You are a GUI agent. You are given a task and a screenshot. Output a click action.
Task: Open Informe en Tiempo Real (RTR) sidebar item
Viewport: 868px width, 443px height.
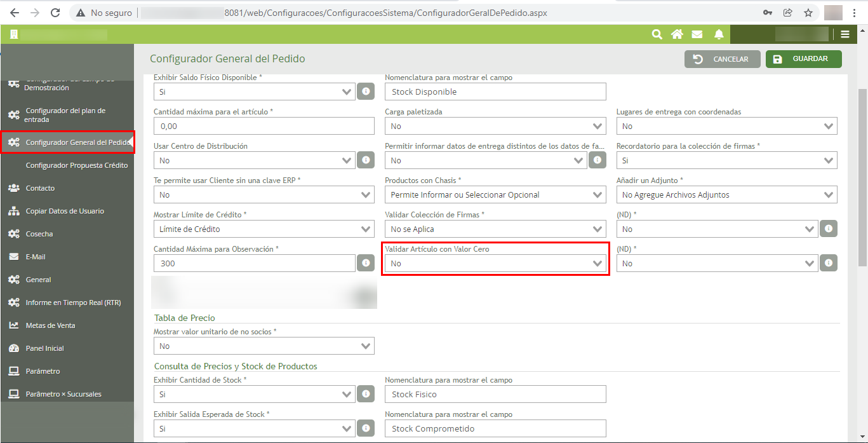[67, 303]
